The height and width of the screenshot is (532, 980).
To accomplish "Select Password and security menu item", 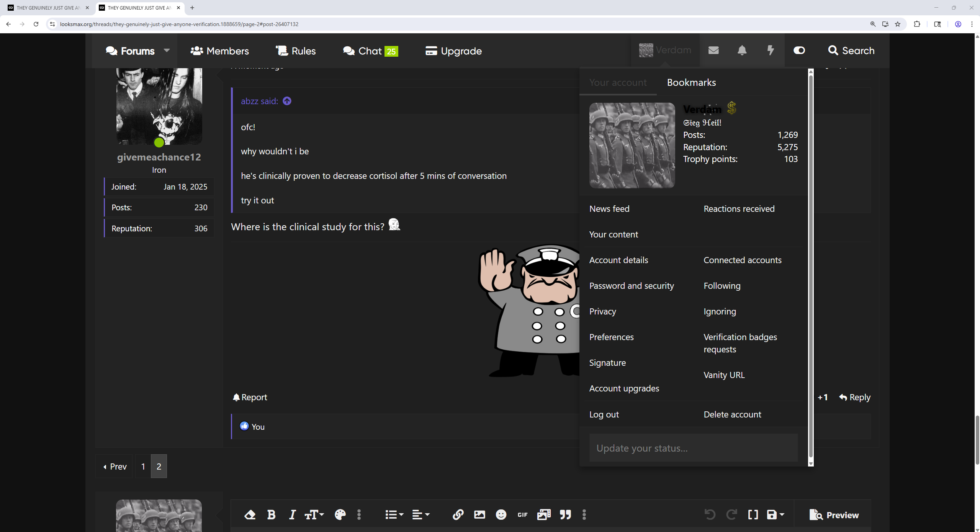I will 632,286.
